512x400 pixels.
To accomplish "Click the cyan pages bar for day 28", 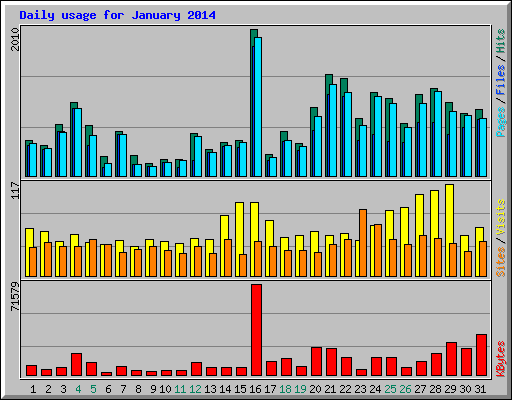I will (438, 134).
